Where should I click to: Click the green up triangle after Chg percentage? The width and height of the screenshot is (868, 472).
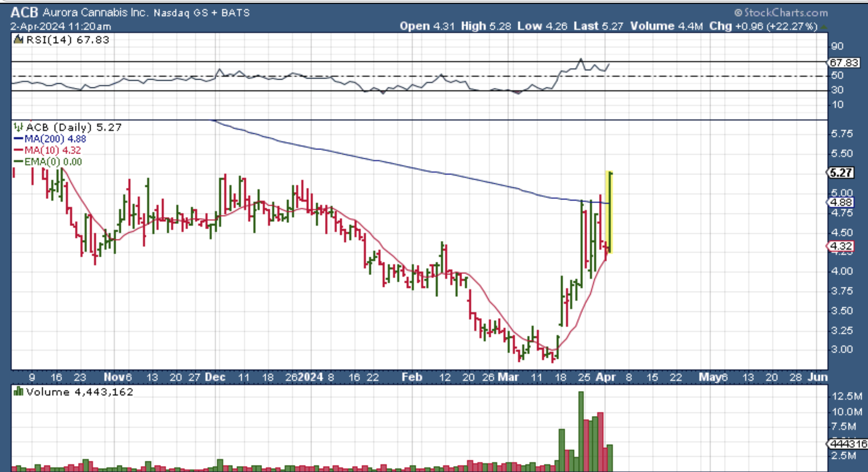point(824,27)
